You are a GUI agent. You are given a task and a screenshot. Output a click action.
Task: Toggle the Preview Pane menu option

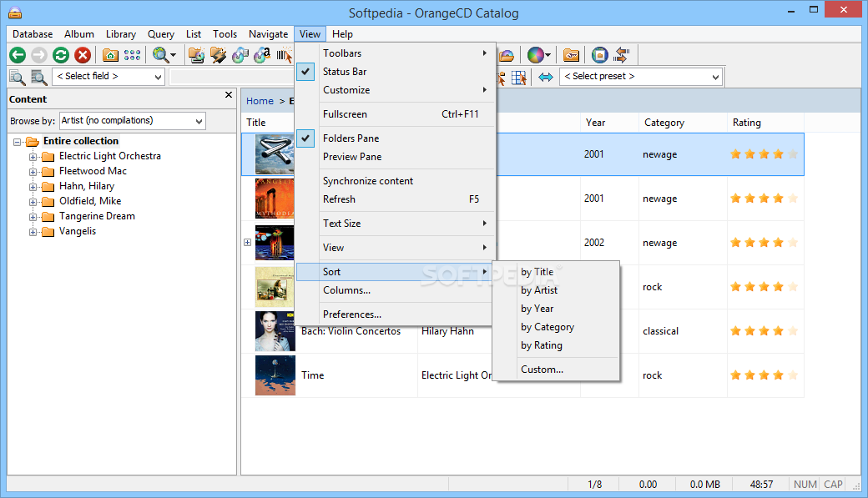396,157
